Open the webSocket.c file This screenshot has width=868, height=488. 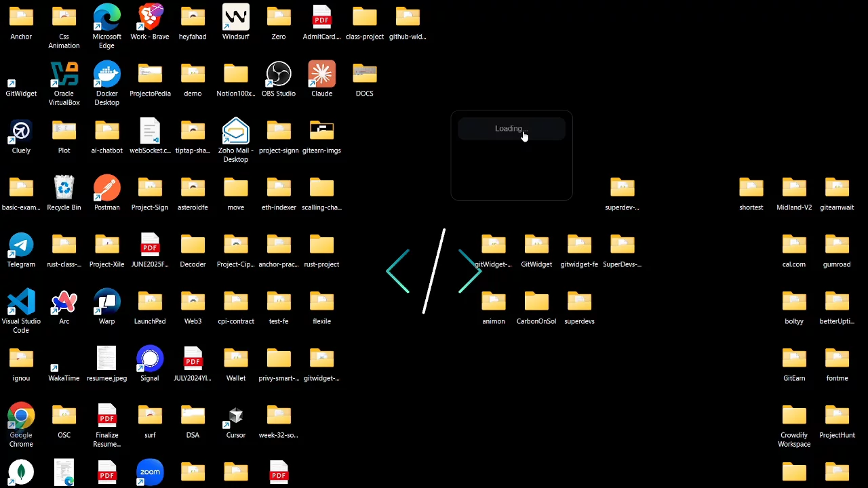(x=150, y=131)
